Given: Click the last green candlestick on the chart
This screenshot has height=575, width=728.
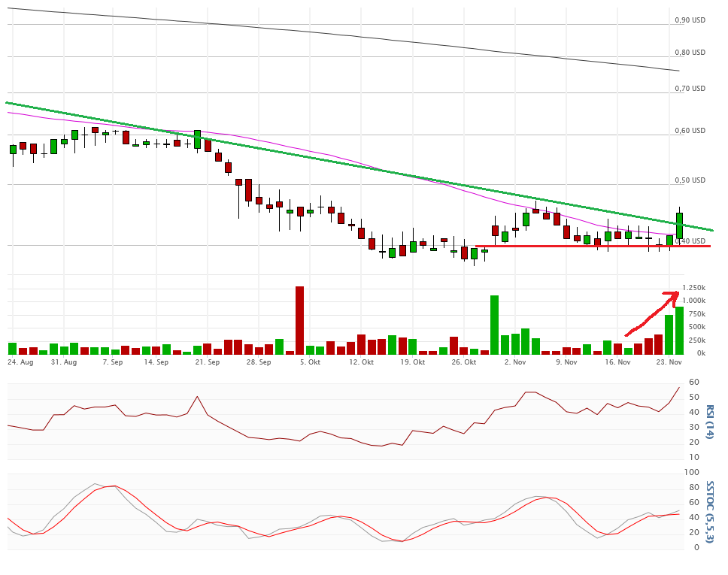Looking at the screenshot, I should tap(679, 225).
